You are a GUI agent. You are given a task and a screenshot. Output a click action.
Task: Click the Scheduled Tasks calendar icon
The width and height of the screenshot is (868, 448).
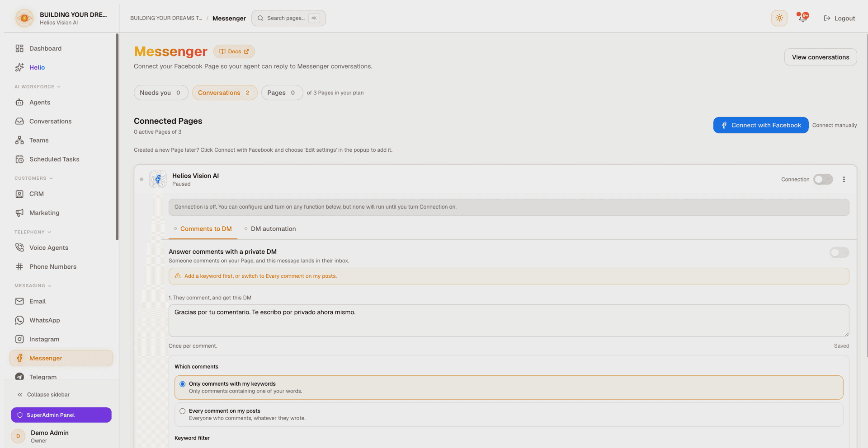pos(19,159)
